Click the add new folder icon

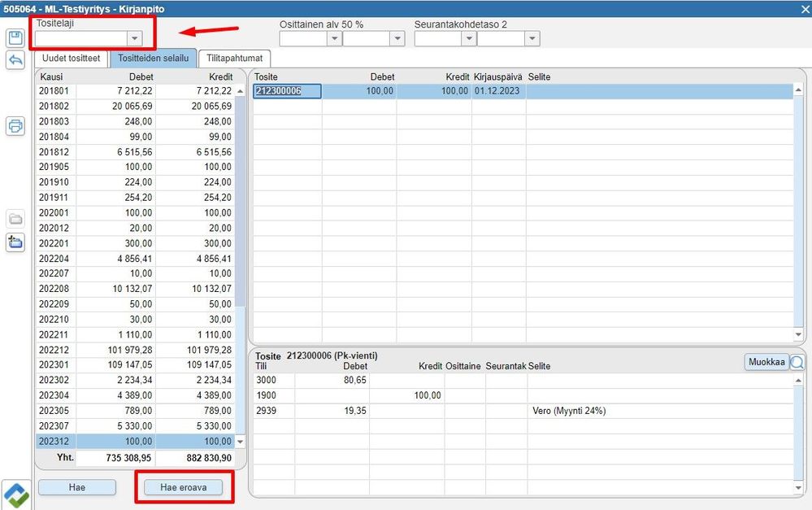point(15,242)
